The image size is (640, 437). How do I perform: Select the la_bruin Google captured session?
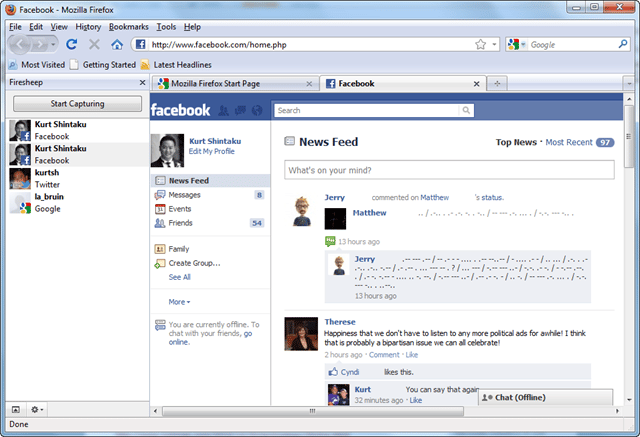[78, 202]
